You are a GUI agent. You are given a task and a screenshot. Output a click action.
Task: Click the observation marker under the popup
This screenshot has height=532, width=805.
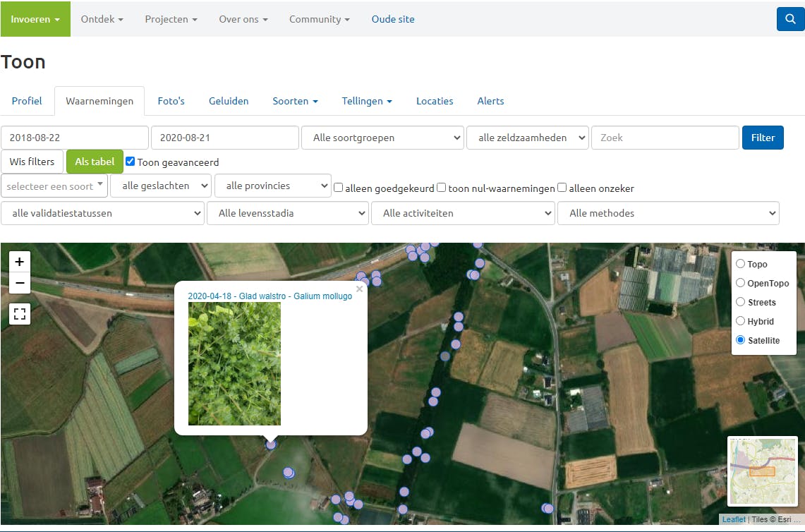coord(270,445)
